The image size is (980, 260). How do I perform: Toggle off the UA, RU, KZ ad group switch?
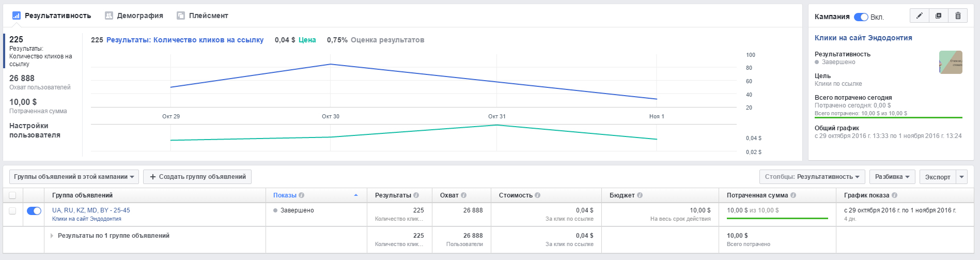(x=34, y=211)
